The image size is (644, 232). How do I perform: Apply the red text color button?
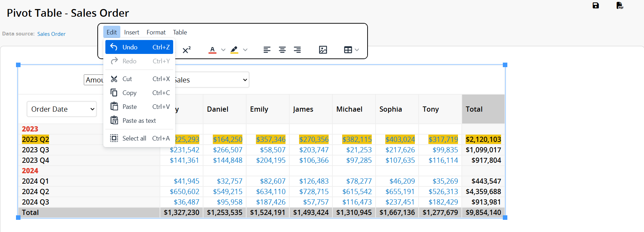(212, 50)
